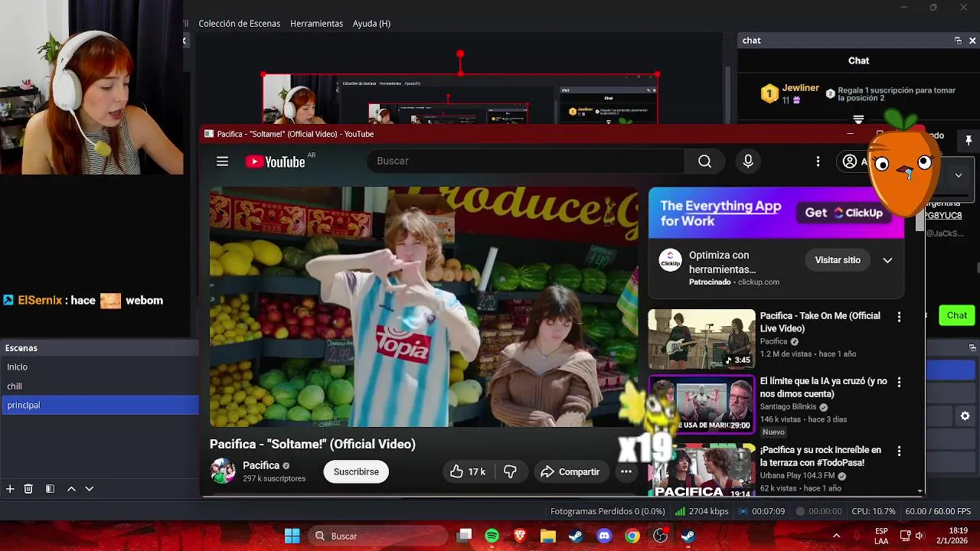The height and width of the screenshot is (551, 980).
Task: Open Windows Start menu
Action: pyautogui.click(x=292, y=536)
